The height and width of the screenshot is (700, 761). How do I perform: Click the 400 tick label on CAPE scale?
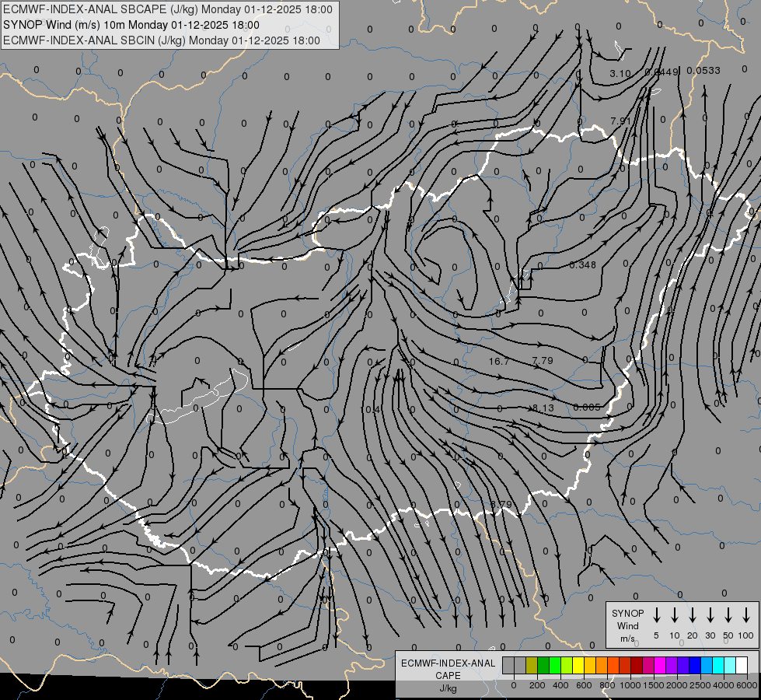click(560, 685)
